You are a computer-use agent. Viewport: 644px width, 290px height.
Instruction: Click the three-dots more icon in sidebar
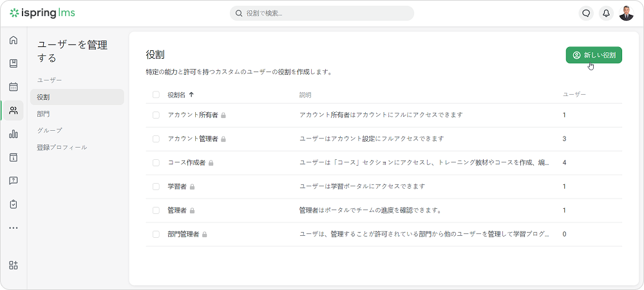click(14, 227)
